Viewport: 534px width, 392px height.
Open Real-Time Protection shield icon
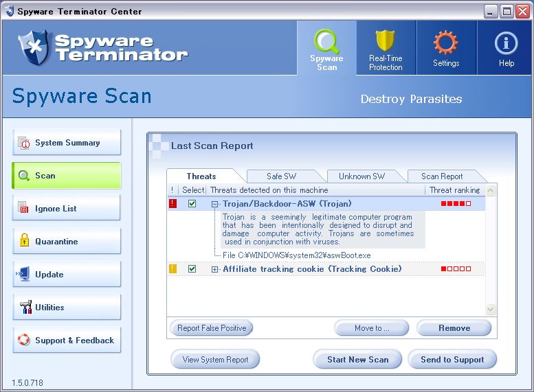(386, 42)
